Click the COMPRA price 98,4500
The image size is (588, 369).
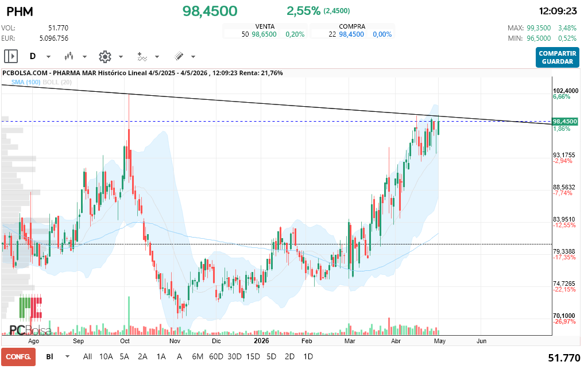pos(351,34)
